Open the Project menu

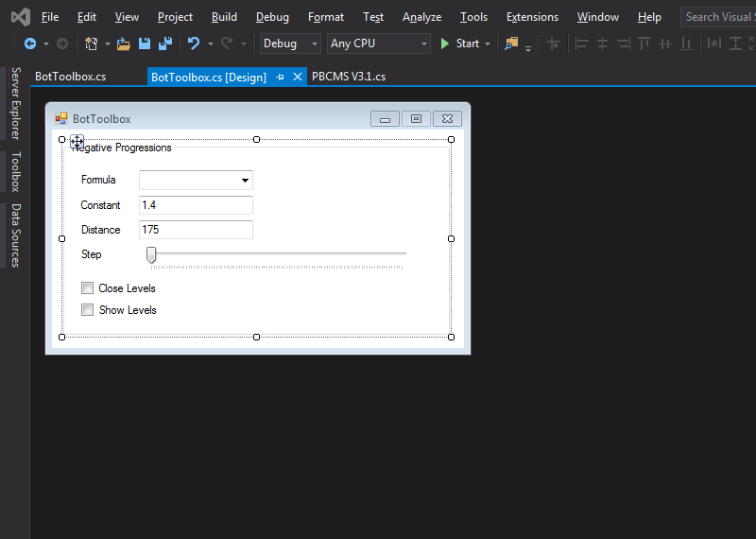pyautogui.click(x=175, y=17)
